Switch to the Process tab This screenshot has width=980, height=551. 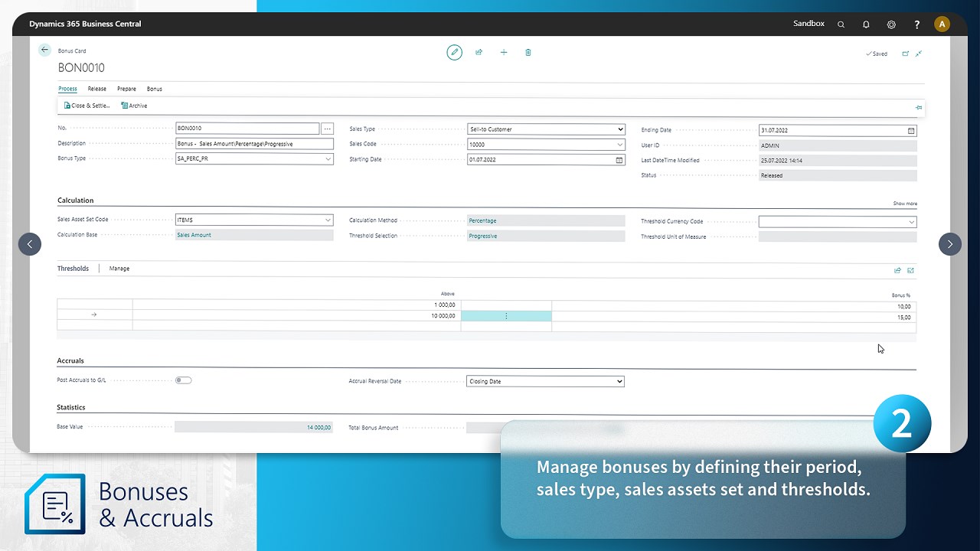pos(67,89)
